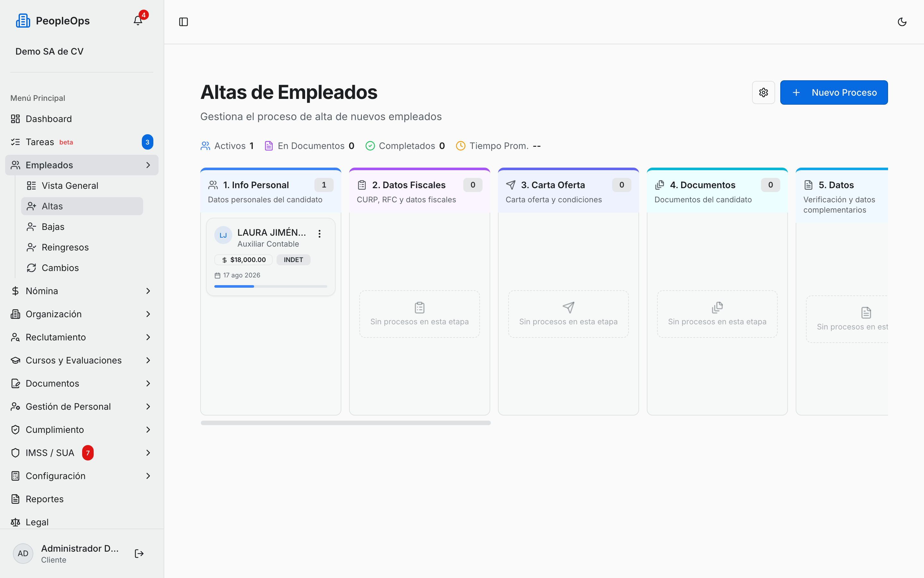
Task: Click the IMSS / SUA red badge 7
Action: pyautogui.click(x=88, y=453)
